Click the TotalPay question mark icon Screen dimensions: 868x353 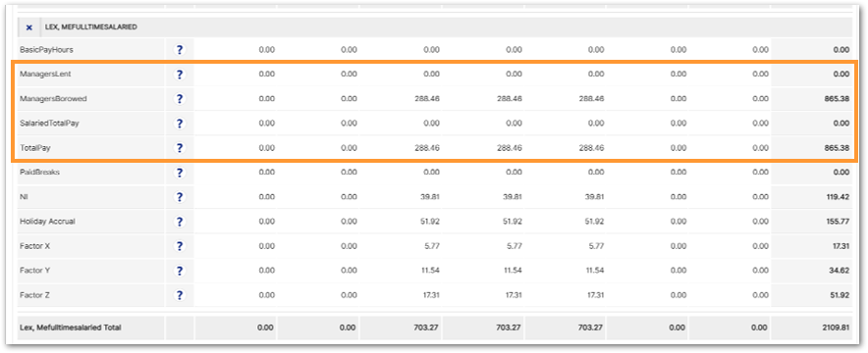(x=179, y=147)
